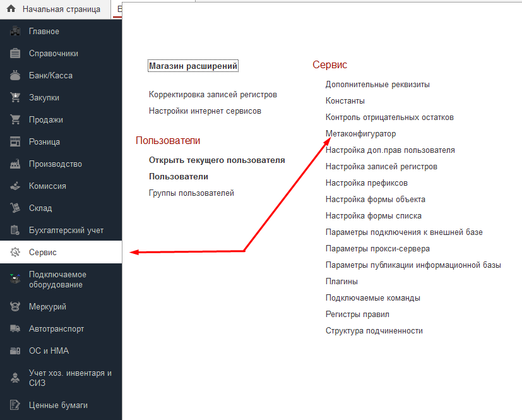This screenshot has width=522, height=420.
Task: Click the Сервис gear icon
Action: (x=15, y=252)
